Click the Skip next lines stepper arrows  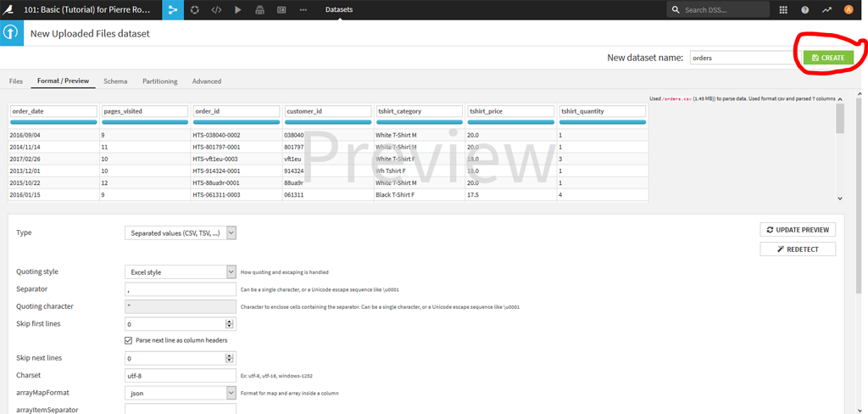(x=229, y=358)
